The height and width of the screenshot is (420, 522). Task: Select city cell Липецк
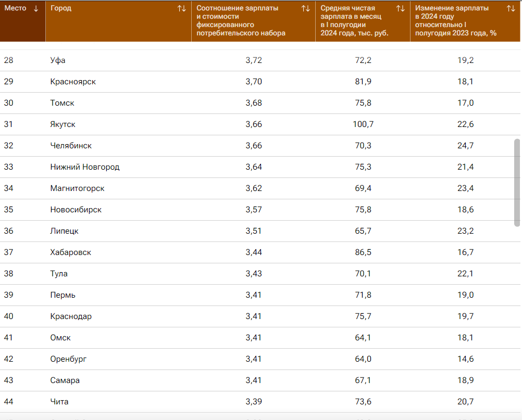[64, 231]
